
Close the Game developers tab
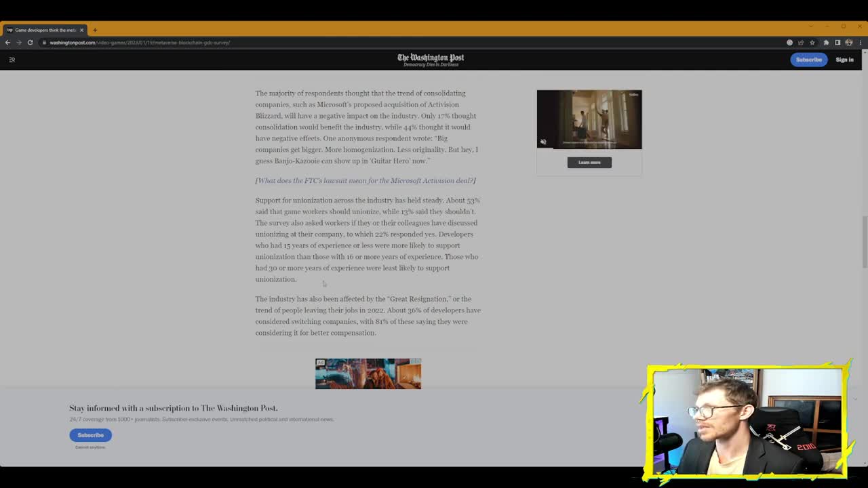[81, 30]
